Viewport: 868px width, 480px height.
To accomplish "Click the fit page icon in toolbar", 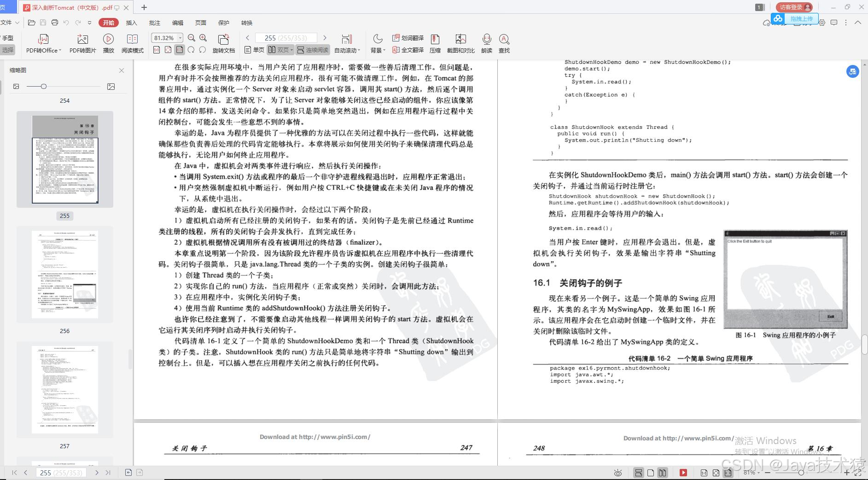I will coord(168,50).
